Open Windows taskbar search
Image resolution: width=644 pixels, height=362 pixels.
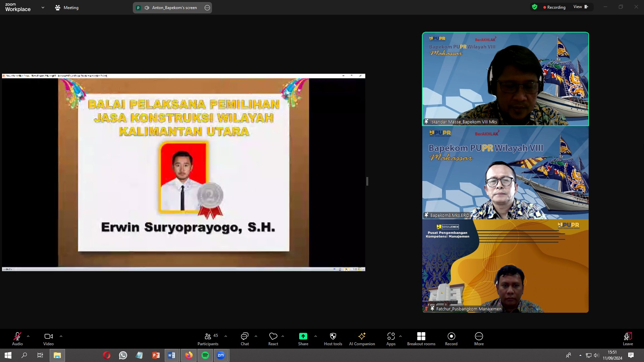24,355
